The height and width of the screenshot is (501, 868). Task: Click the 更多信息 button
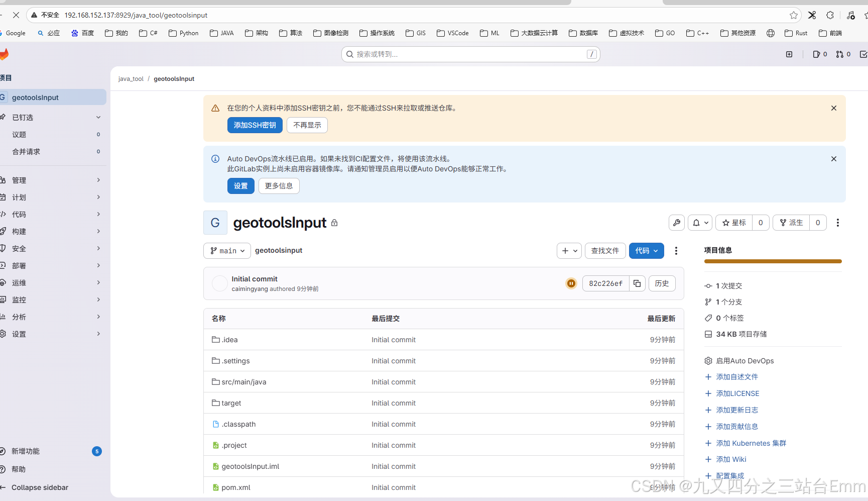click(x=279, y=186)
